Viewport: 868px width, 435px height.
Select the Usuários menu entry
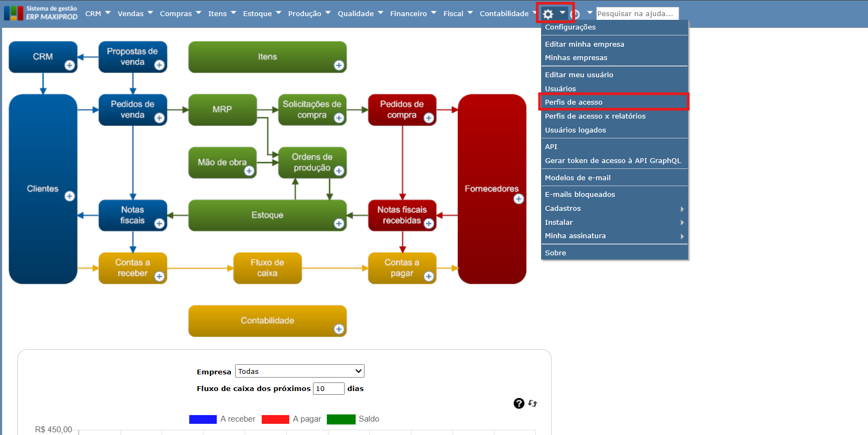(614, 89)
